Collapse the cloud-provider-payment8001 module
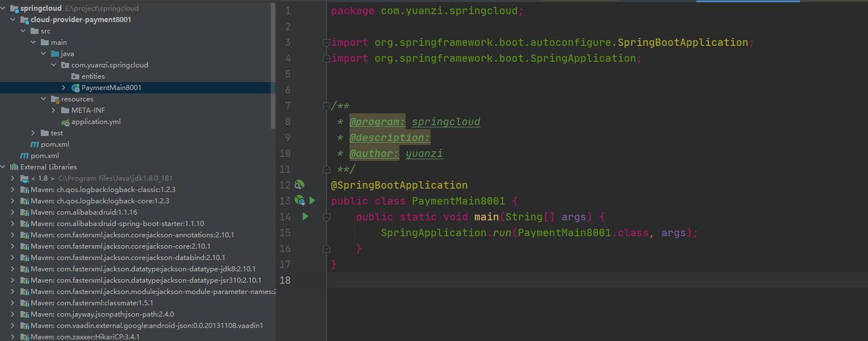 [x=13, y=20]
